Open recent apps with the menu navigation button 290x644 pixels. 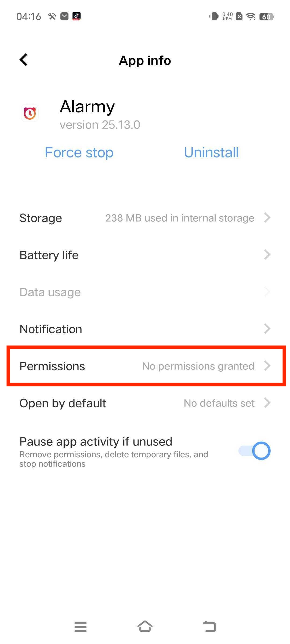click(81, 627)
